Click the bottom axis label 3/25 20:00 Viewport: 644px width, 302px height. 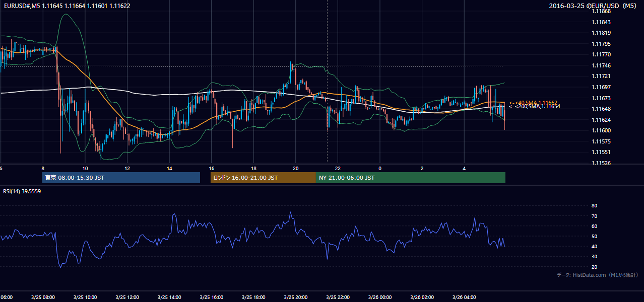pos(296,297)
